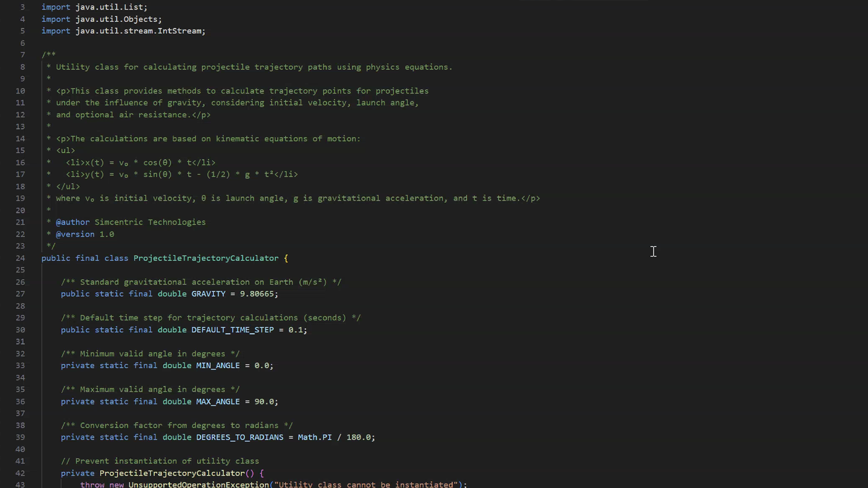Click line number 7 at Javadoc start

tap(22, 55)
